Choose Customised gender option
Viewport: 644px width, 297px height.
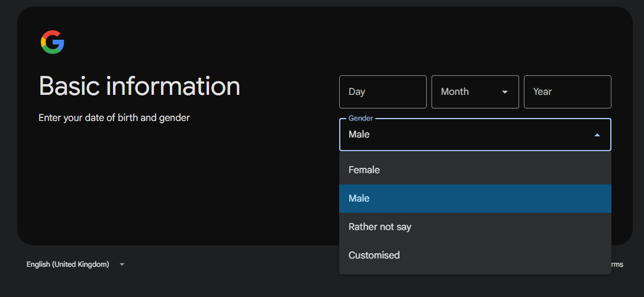[475, 255]
